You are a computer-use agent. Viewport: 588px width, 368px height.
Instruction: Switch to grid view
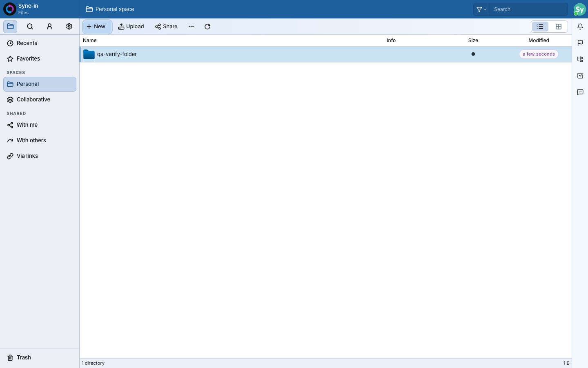559,27
